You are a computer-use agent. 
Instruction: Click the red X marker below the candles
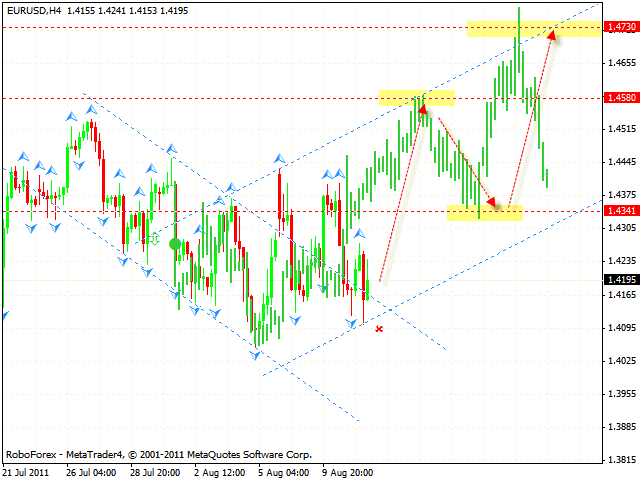click(379, 328)
